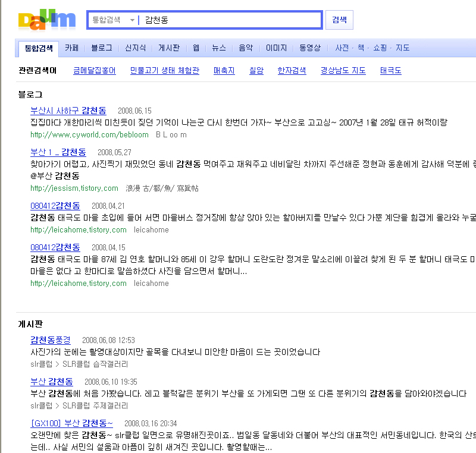The image size is (476, 453).
Task: Open board post [GX100] 부산 감천동~
Action: click(x=71, y=423)
